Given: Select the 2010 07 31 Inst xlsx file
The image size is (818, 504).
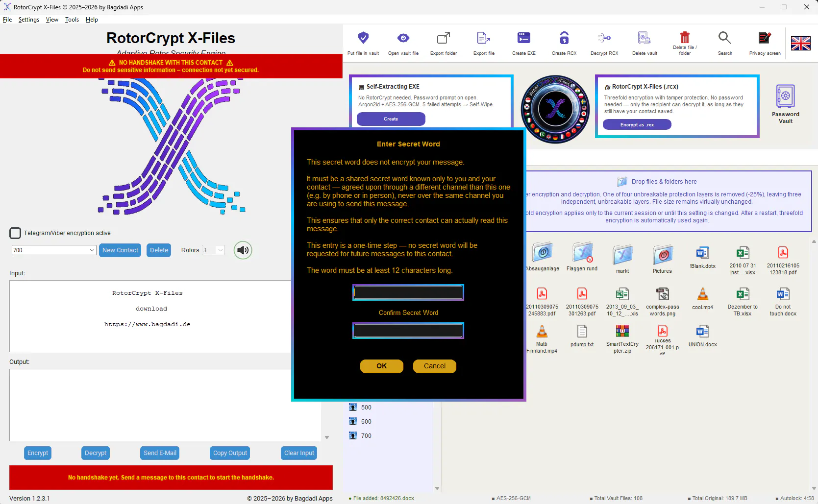Looking at the screenshot, I should click(743, 261).
